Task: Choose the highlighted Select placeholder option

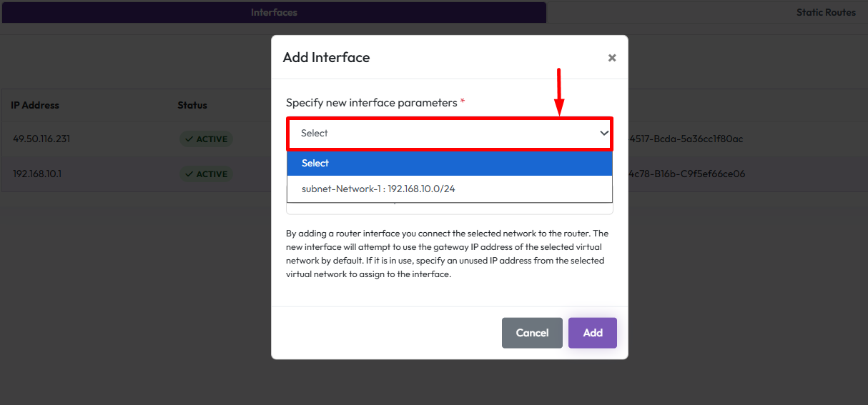Action: [x=449, y=163]
